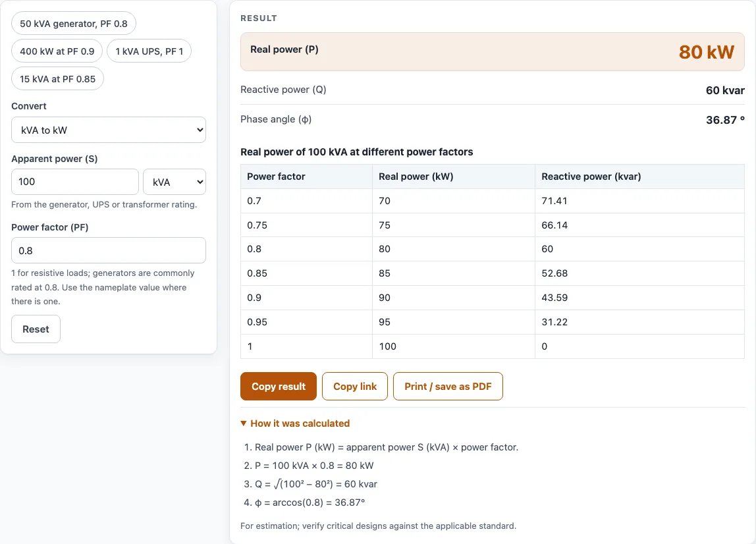
Task: Click the table title about 100 kVA power factors
Action: (357, 152)
